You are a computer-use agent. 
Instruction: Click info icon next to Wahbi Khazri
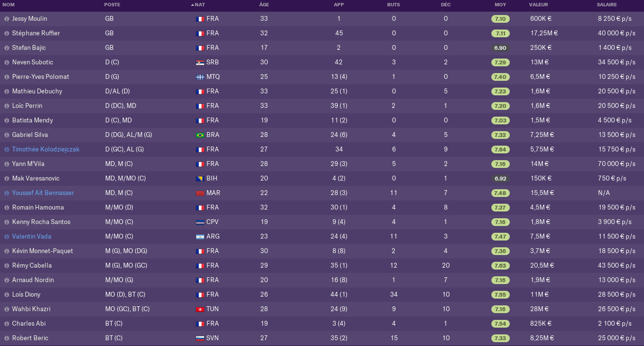7,309
